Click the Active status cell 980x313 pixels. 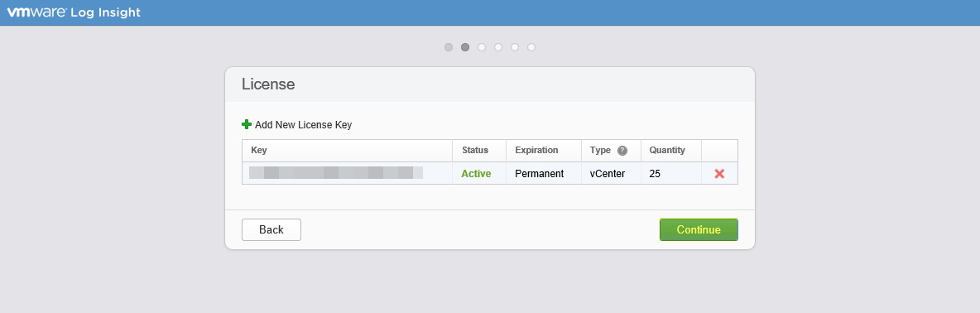479,173
